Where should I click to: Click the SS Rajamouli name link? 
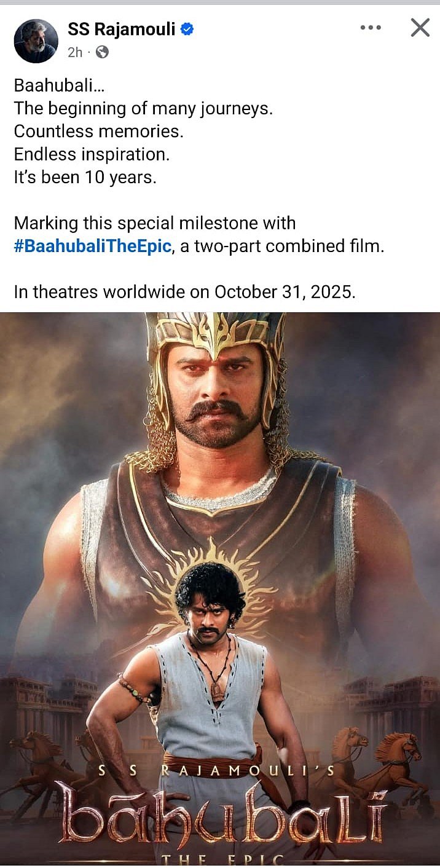tap(122, 28)
